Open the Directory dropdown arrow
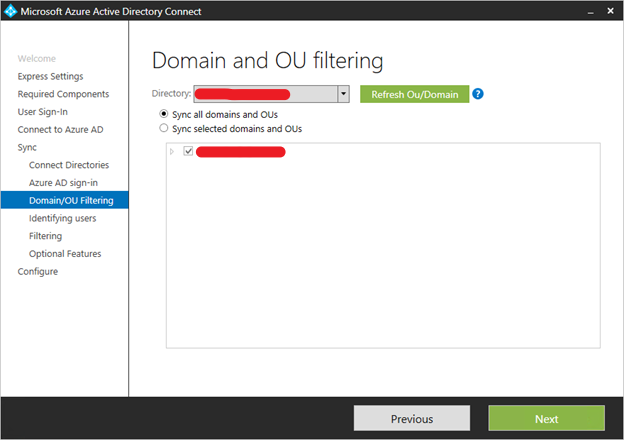Screen dimensions: 624x440 [x=343, y=94]
